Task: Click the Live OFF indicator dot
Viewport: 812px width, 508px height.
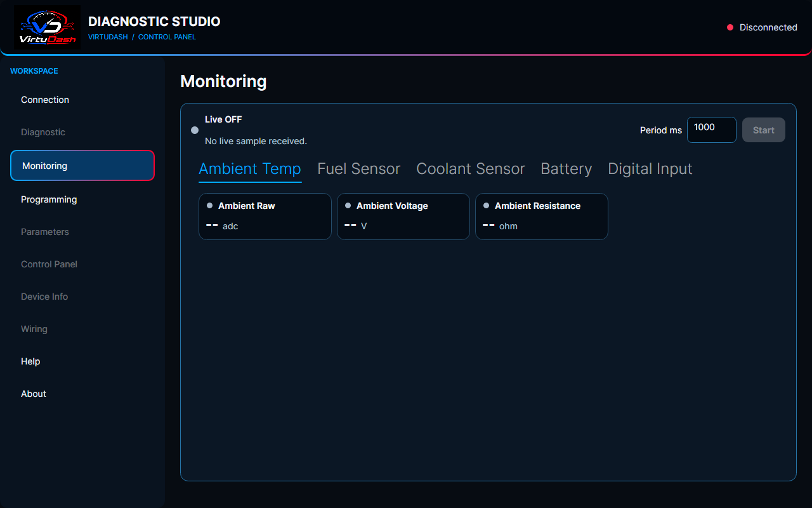Action: [x=195, y=130]
